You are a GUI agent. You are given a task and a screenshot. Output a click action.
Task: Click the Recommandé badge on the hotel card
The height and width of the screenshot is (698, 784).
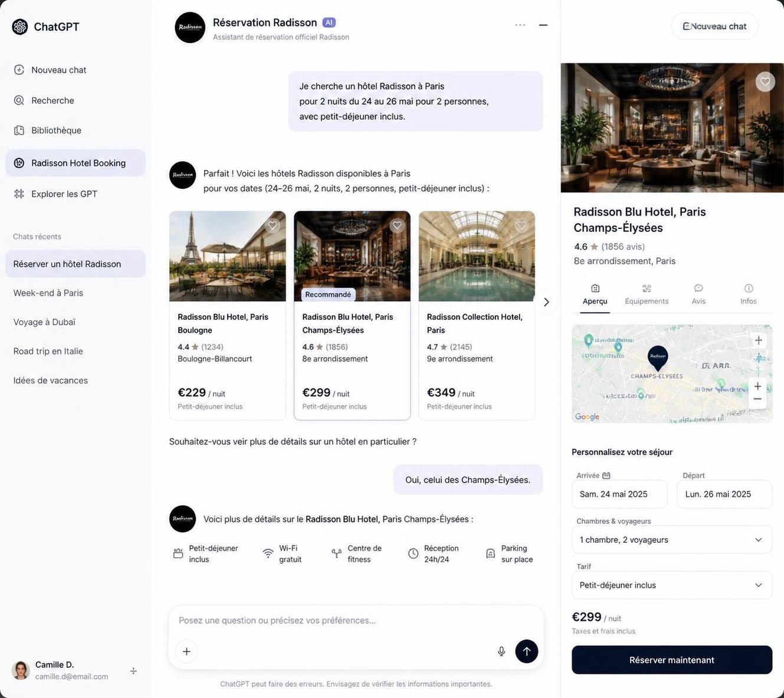328,294
